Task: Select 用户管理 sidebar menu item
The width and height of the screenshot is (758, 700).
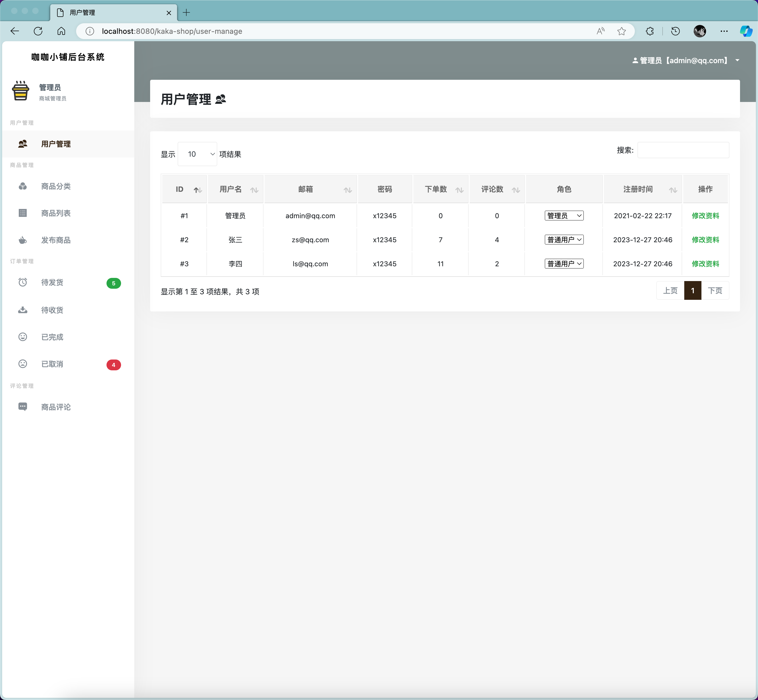Action: pyautogui.click(x=56, y=144)
